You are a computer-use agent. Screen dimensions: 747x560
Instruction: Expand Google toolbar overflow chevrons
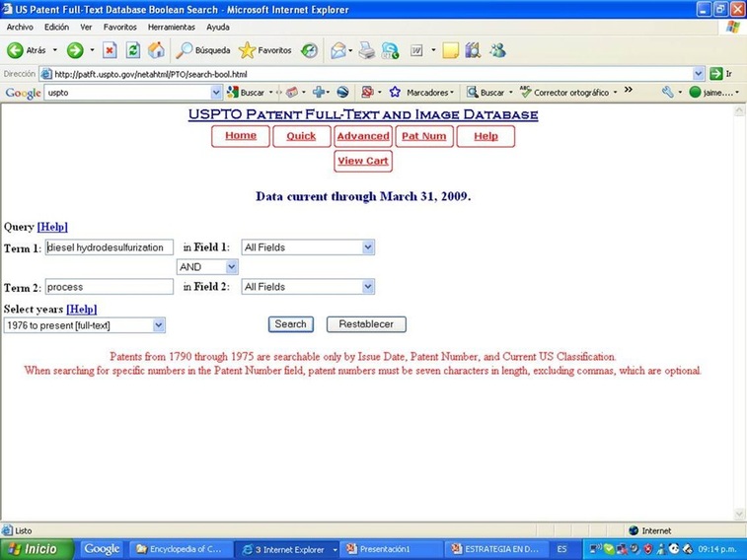629,90
